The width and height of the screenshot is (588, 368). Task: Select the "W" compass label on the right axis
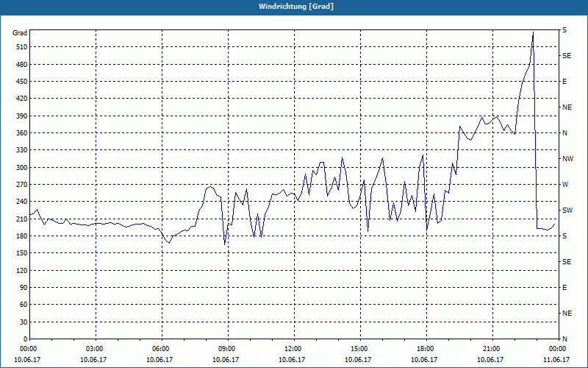pyautogui.click(x=565, y=185)
